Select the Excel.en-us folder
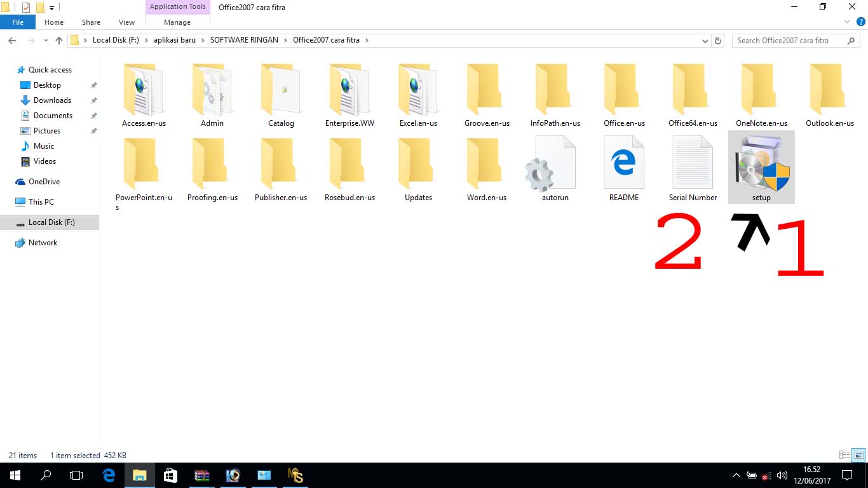 pos(418,95)
